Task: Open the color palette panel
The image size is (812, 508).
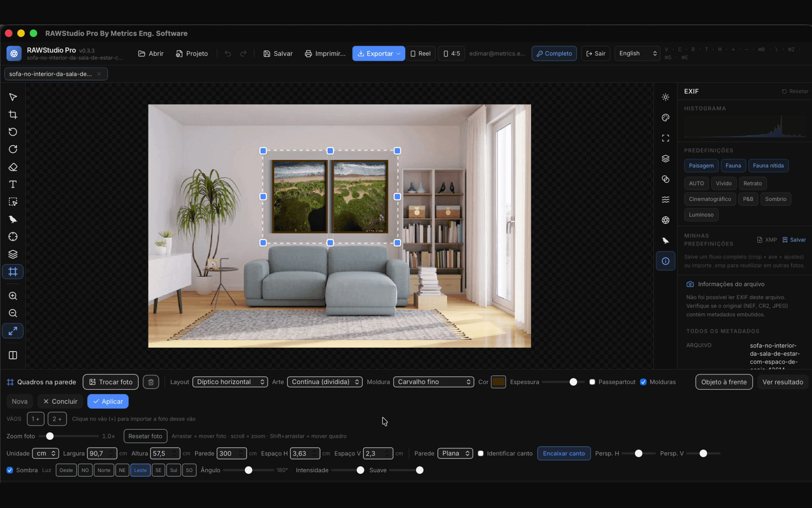Action: click(665, 118)
